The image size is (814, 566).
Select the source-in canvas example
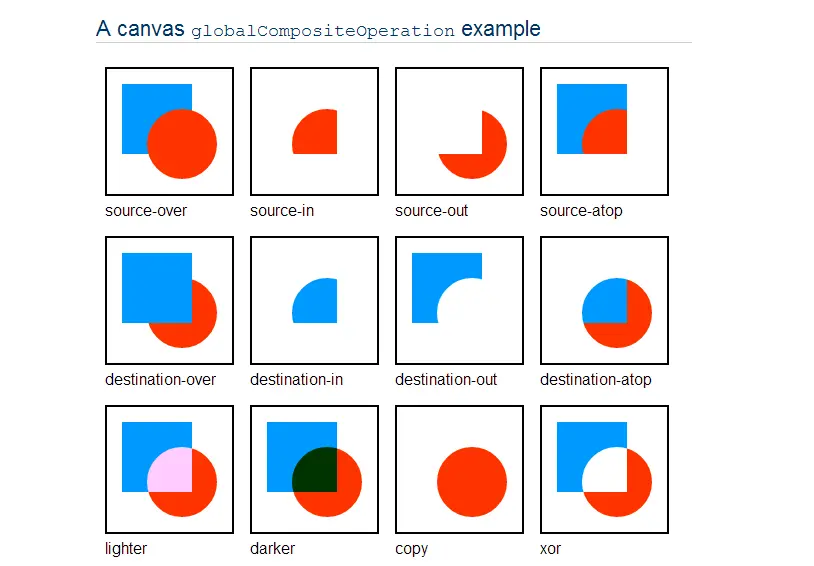[x=314, y=131]
